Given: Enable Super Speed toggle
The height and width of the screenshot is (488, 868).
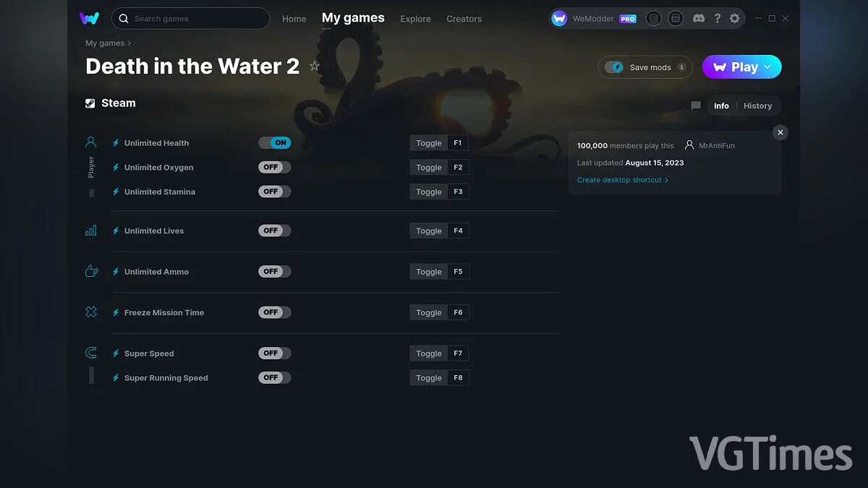Looking at the screenshot, I should [275, 354].
